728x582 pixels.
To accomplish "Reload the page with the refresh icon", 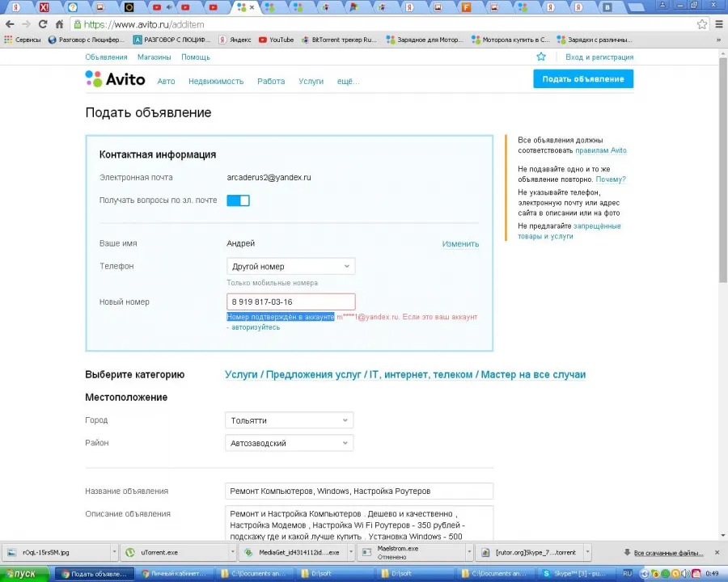I will (43, 24).
